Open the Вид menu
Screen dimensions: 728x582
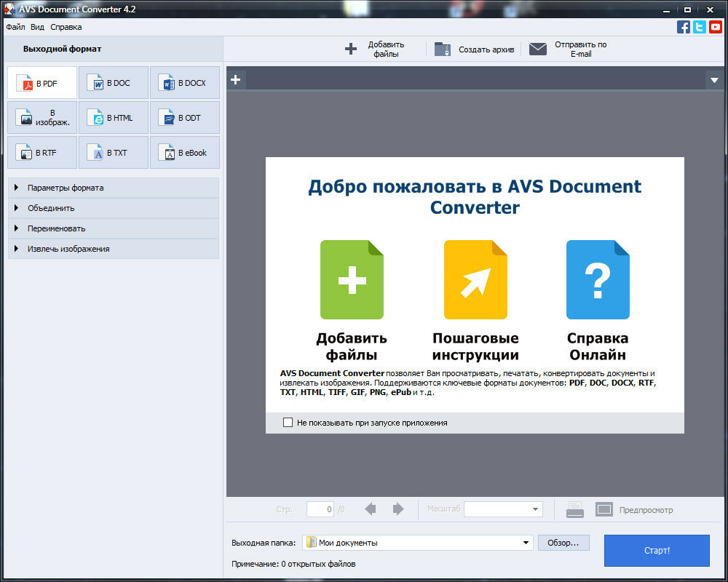click(37, 27)
